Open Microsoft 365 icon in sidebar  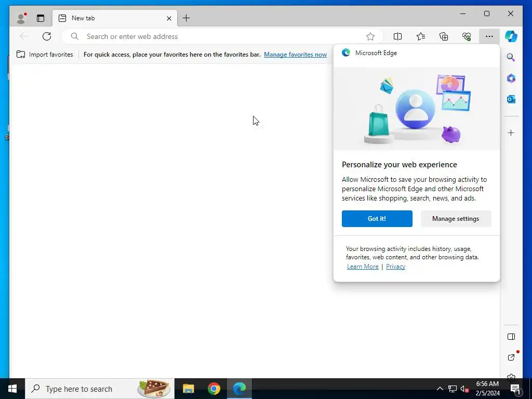click(511, 78)
